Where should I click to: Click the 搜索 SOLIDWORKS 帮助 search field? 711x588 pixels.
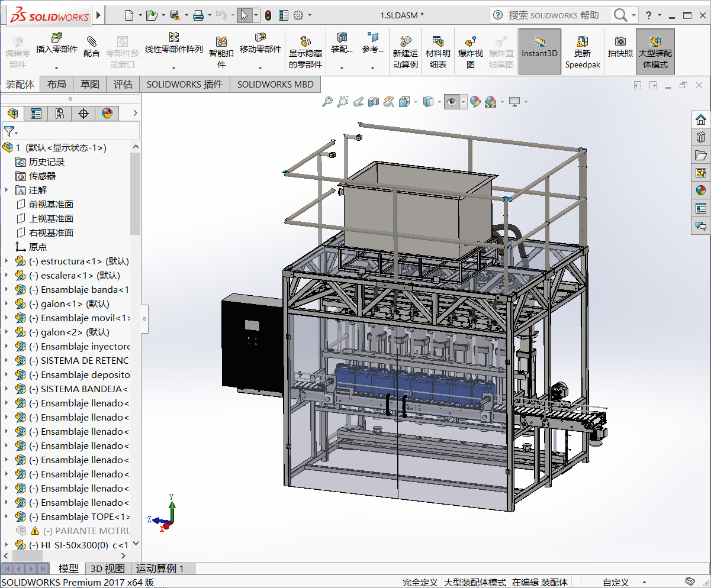coord(554,15)
